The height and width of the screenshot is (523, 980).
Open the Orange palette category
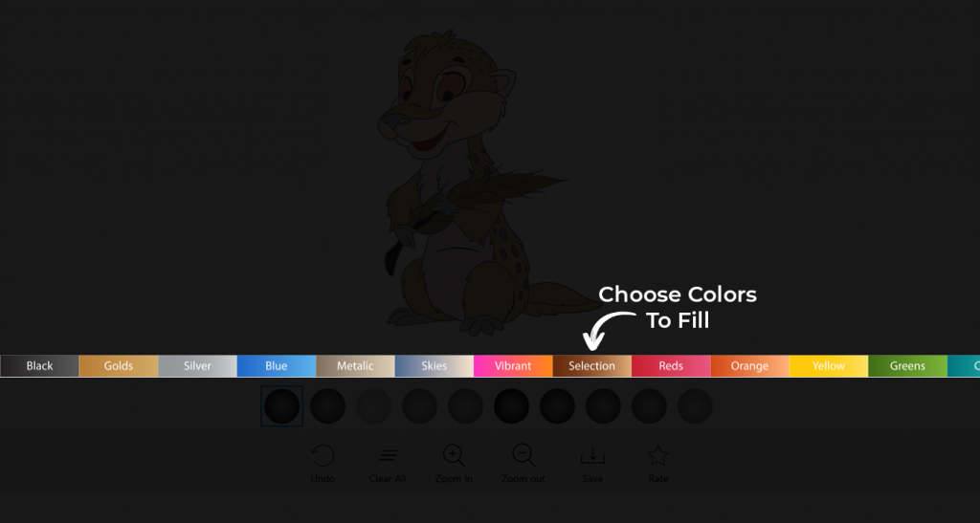coord(750,366)
